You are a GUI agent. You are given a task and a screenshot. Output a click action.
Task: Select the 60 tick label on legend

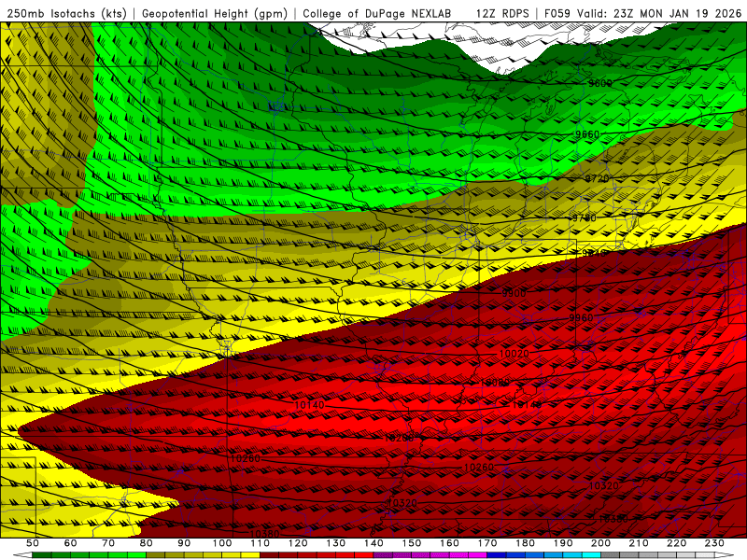[70, 543]
